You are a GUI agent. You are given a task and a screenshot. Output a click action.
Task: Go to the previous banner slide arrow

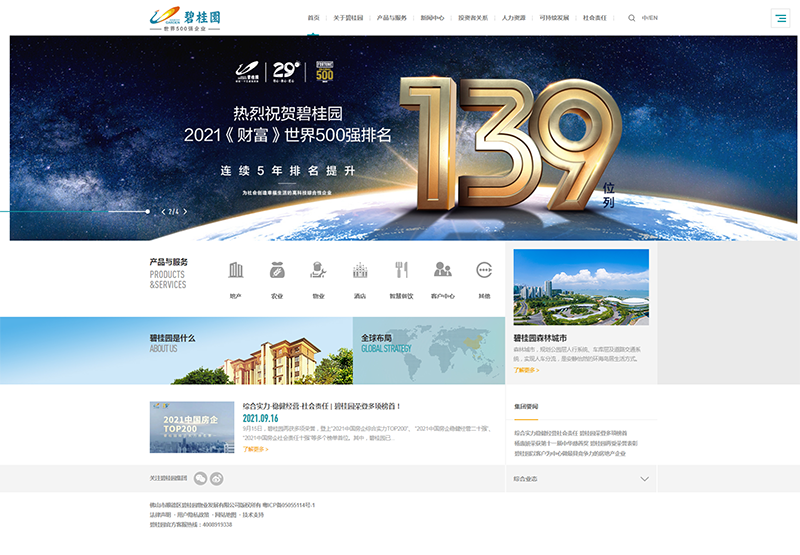click(x=163, y=211)
